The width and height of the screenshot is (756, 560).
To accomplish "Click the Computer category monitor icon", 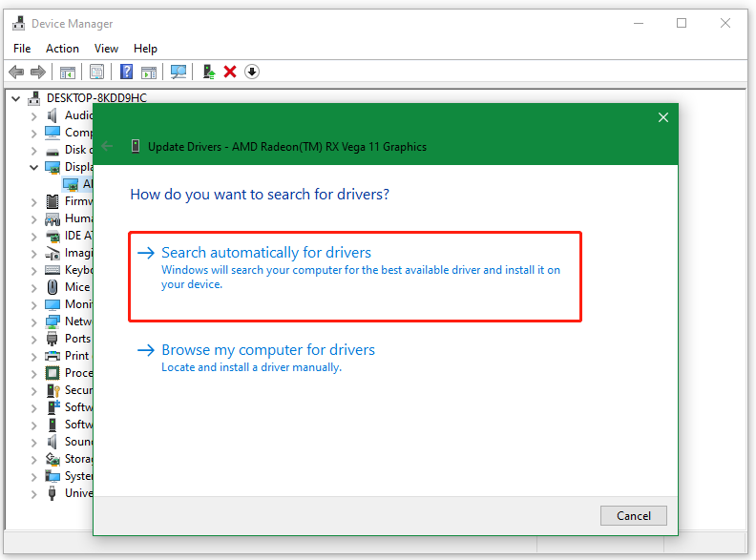I will pos(52,133).
